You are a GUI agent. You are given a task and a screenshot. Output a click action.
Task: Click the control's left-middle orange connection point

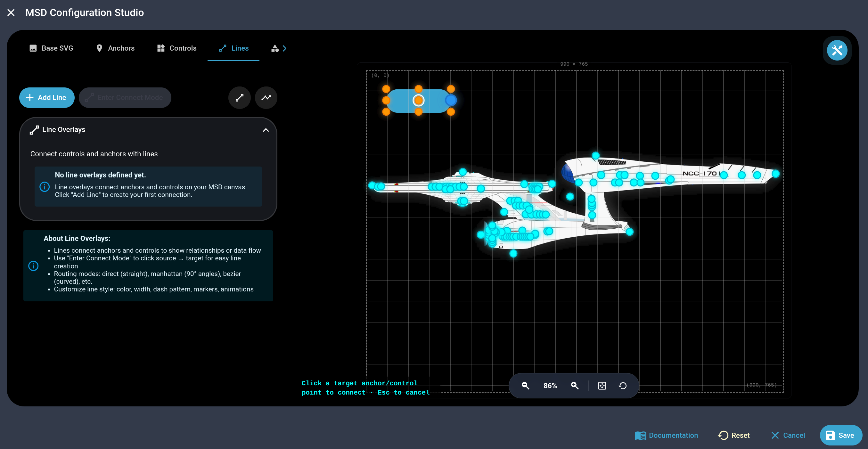386,100
